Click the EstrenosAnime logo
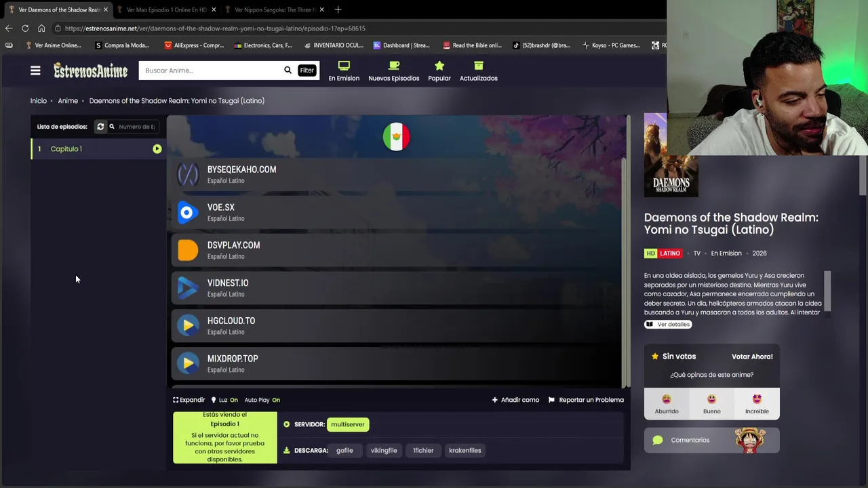This screenshot has height=488, width=868. pyautogui.click(x=90, y=70)
